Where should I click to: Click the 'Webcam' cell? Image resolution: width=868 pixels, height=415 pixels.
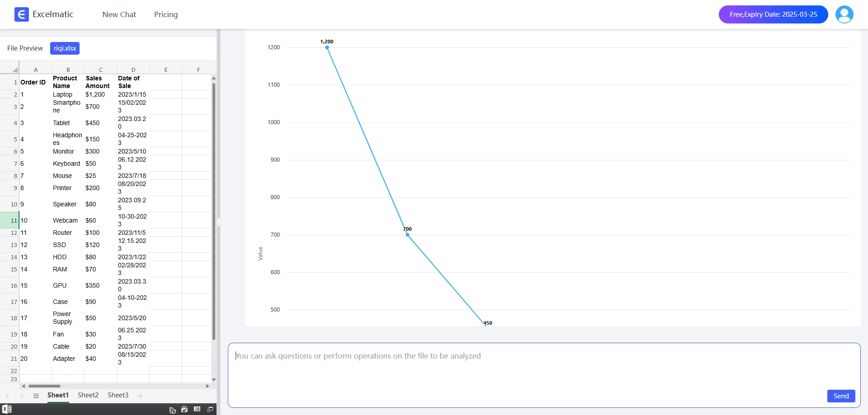click(x=68, y=220)
